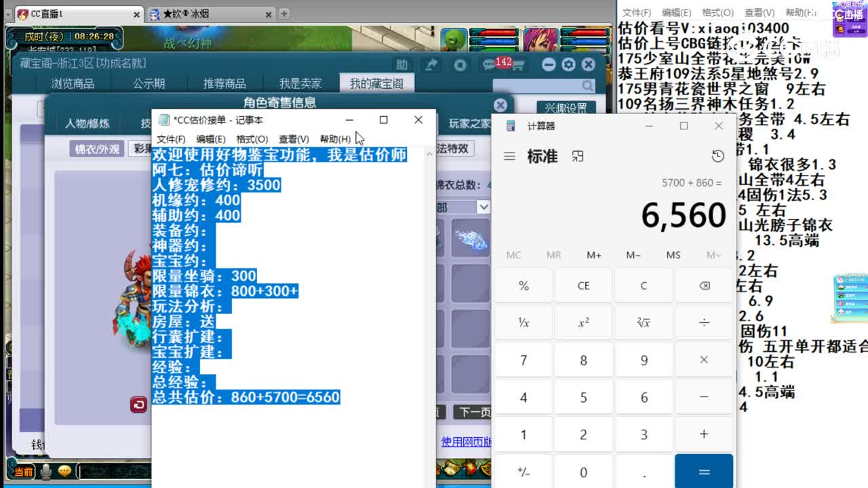Click the divide key on calculator
868x488 pixels.
coord(704,323)
